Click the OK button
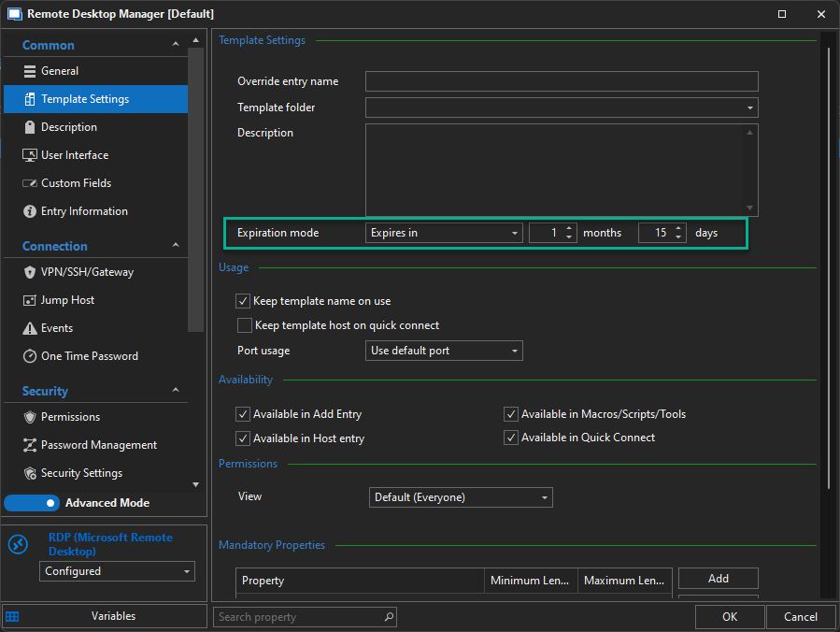Image resolution: width=840 pixels, height=632 pixels. (x=730, y=617)
